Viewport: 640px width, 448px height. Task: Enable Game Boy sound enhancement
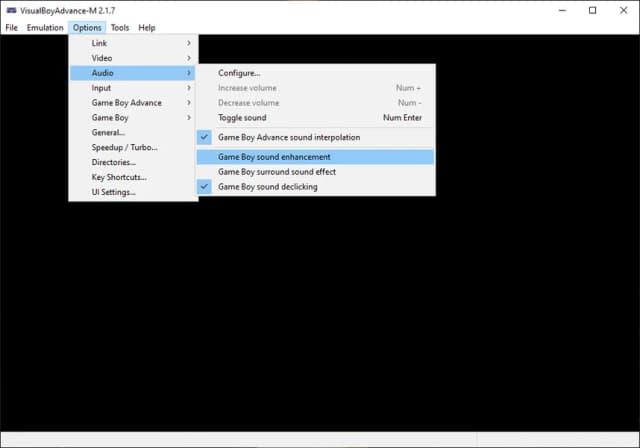coord(315,157)
